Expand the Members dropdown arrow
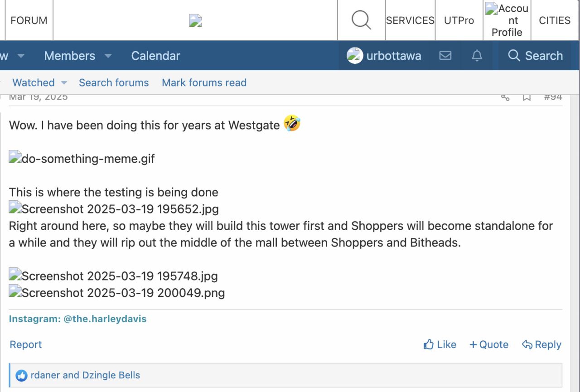580x392 pixels. point(108,56)
